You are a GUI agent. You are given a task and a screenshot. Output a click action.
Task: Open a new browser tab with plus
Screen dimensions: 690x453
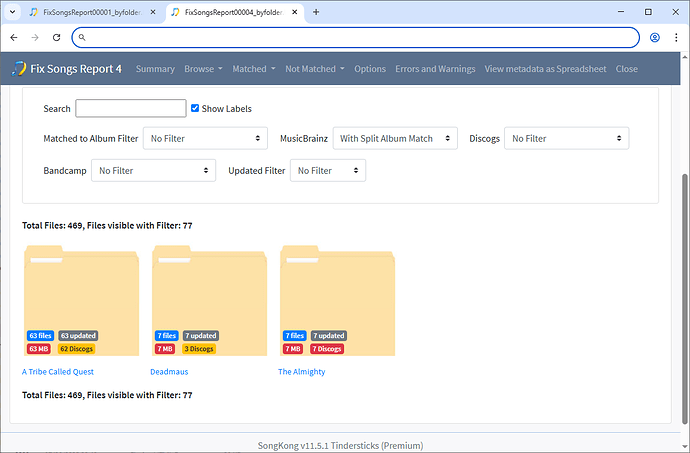pos(316,12)
